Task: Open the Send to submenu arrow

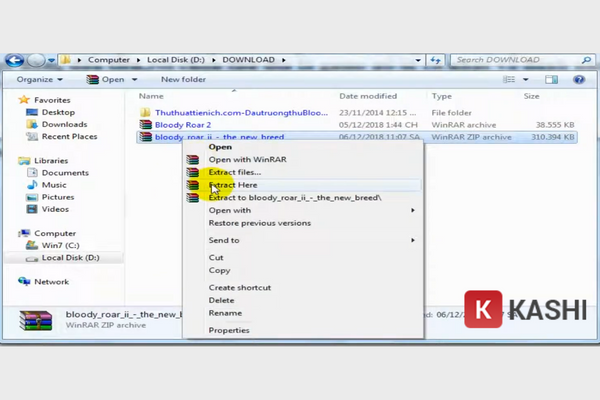Action: pyautogui.click(x=412, y=240)
